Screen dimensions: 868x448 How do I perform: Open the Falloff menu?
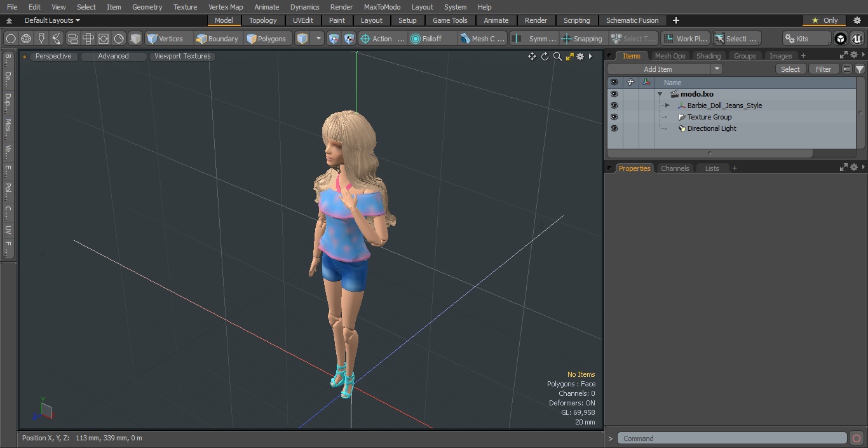coord(433,39)
